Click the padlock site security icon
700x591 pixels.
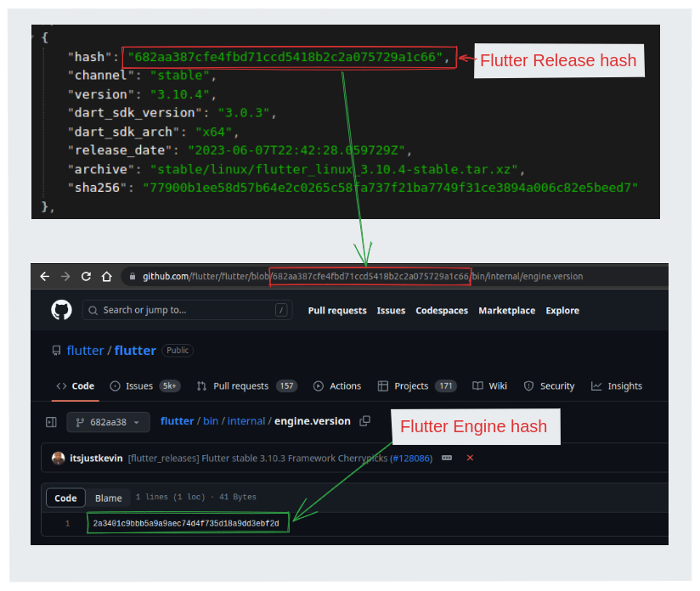pyautogui.click(x=133, y=276)
